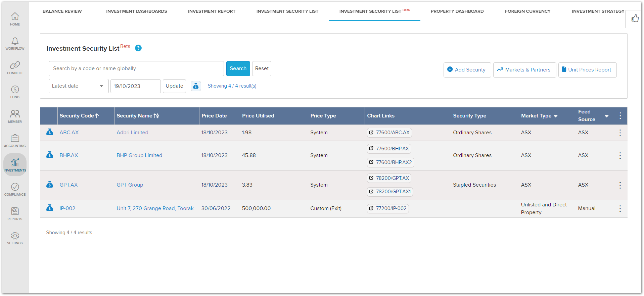This screenshot has height=296, width=644.
Task: Open the Latest date dropdown
Action: (79, 86)
